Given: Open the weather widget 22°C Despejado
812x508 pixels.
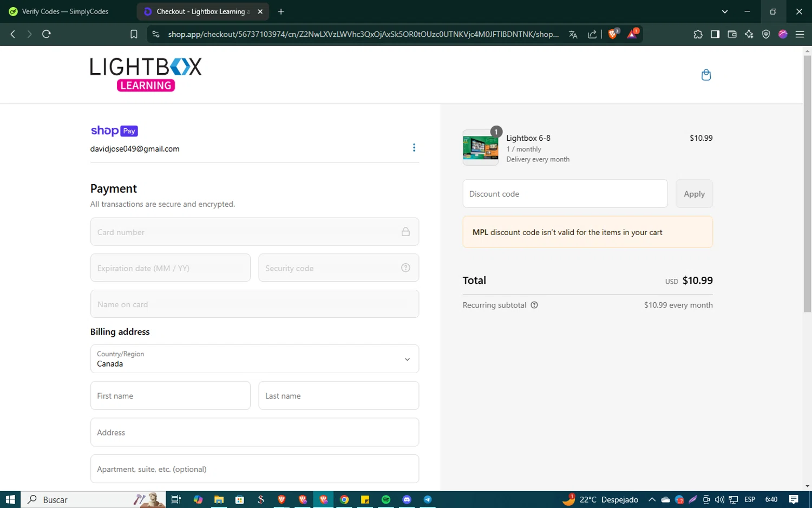Looking at the screenshot, I should pos(600,499).
